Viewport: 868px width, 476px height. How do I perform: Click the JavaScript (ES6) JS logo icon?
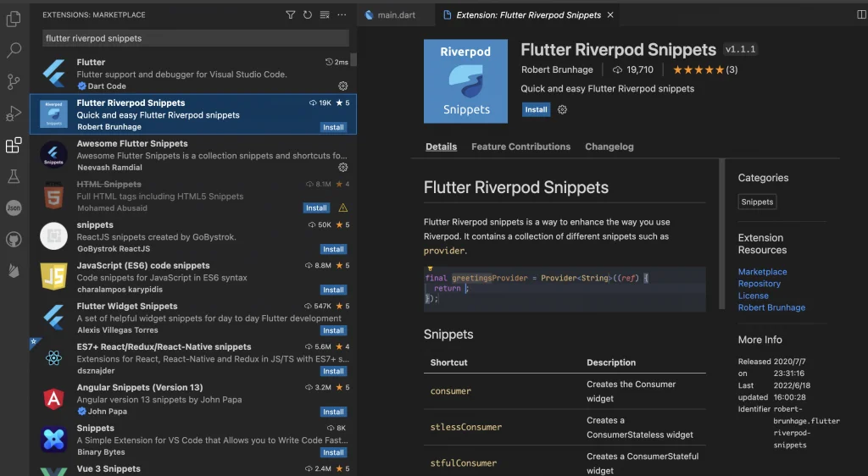[53, 276]
